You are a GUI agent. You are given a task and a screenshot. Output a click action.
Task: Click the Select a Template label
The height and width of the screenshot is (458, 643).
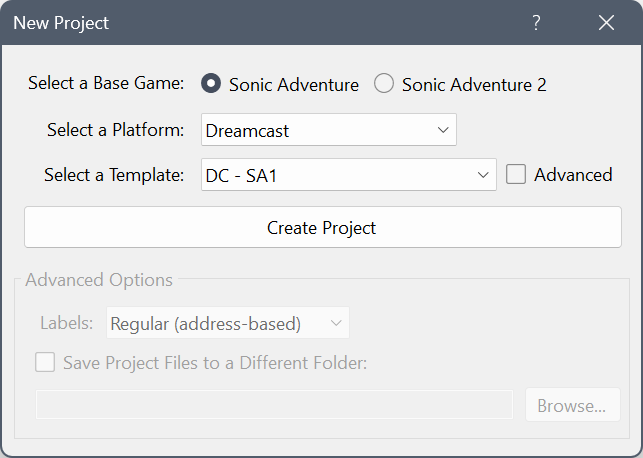click(x=114, y=174)
